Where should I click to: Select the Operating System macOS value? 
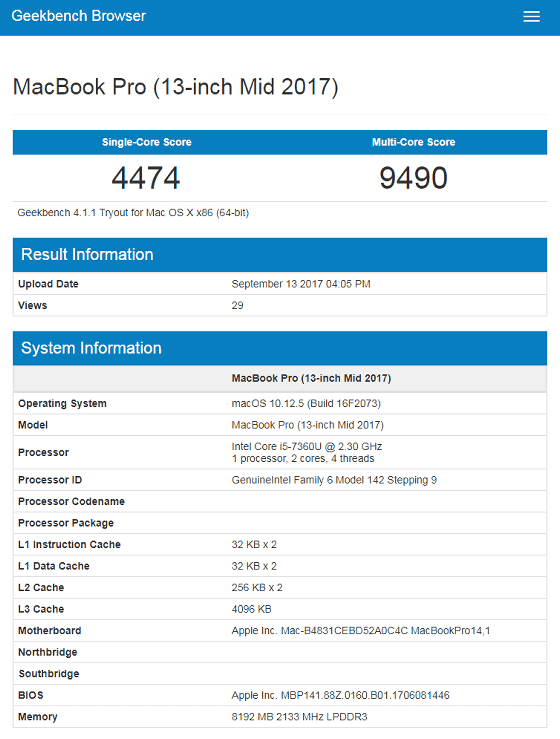point(306,404)
